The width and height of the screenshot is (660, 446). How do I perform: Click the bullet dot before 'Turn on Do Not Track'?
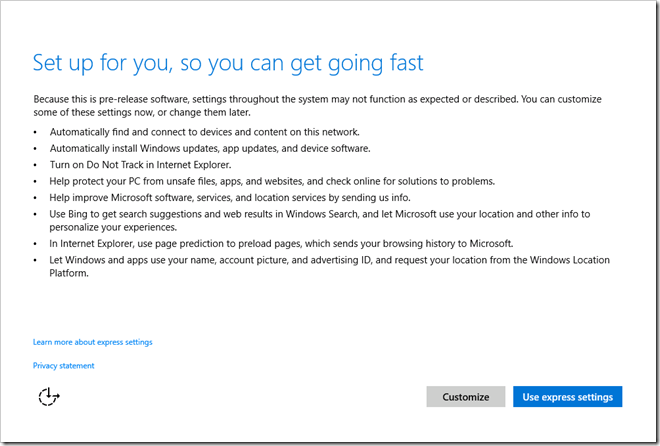36,165
